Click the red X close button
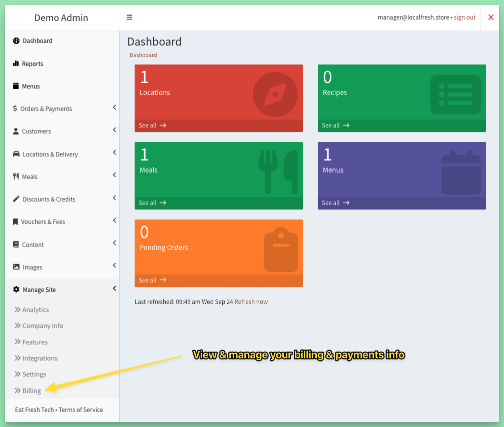 tap(491, 17)
